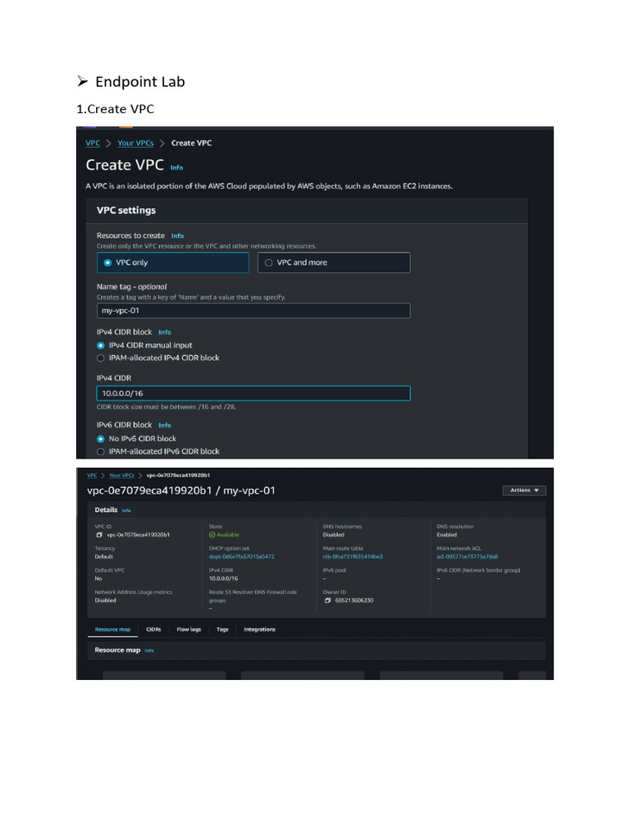This screenshot has height=840, width=630.
Task: Open main network ACL acl-09577ce73775a7da8 link
Action: 467,557
